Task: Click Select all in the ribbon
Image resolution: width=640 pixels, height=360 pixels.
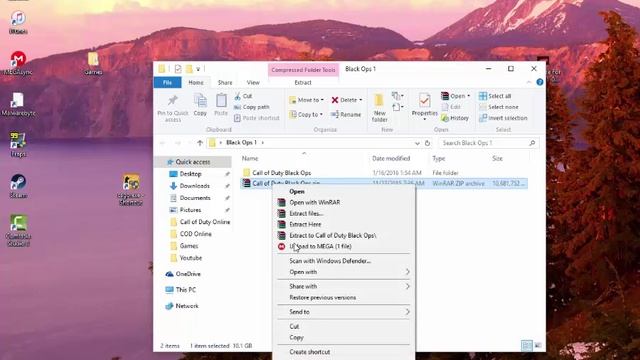Action: pyautogui.click(x=495, y=96)
